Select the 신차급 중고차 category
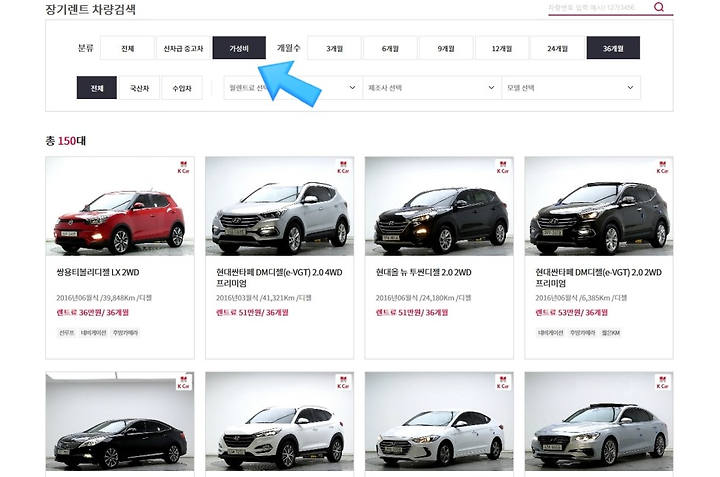The image size is (720, 477). click(183, 48)
